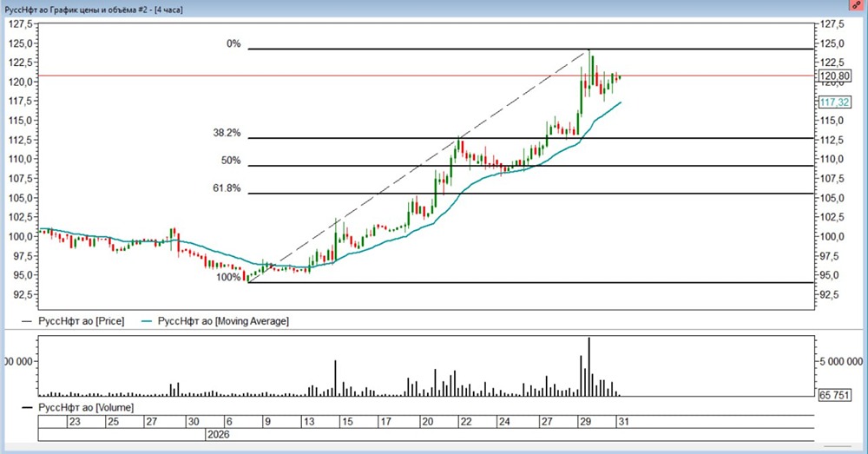Click date label 23 on time axis

click(75, 421)
